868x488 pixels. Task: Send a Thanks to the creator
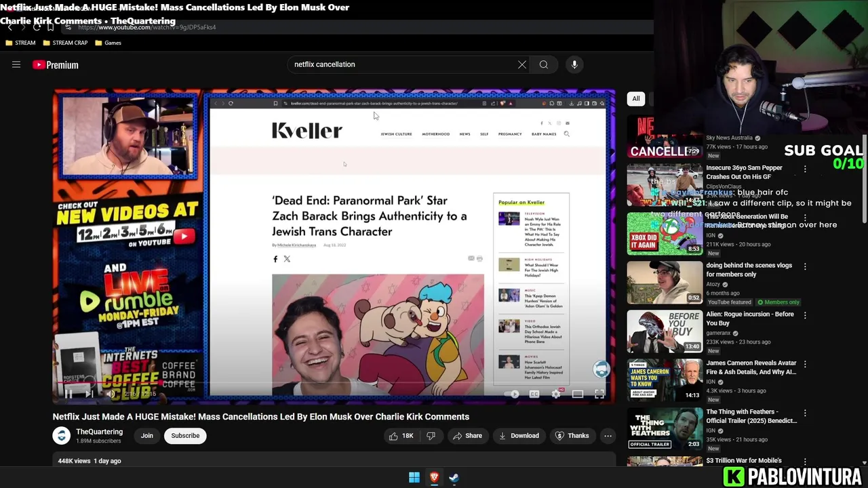pyautogui.click(x=572, y=436)
